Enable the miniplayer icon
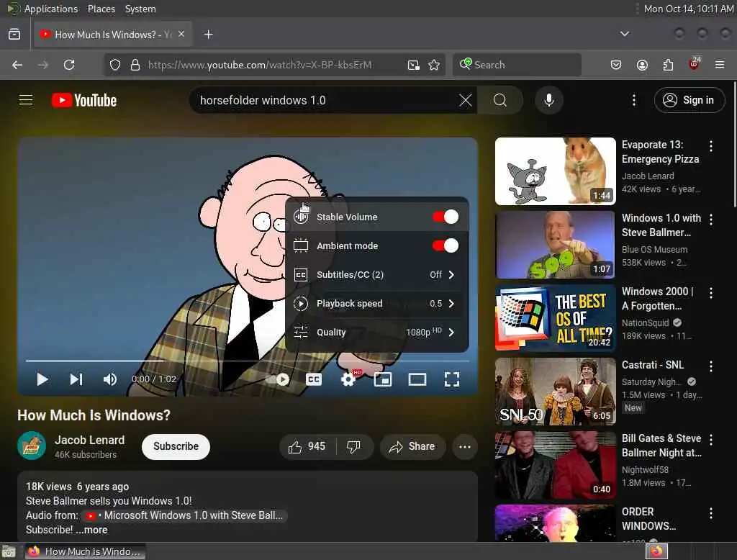Image resolution: width=737 pixels, height=560 pixels. point(383,379)
